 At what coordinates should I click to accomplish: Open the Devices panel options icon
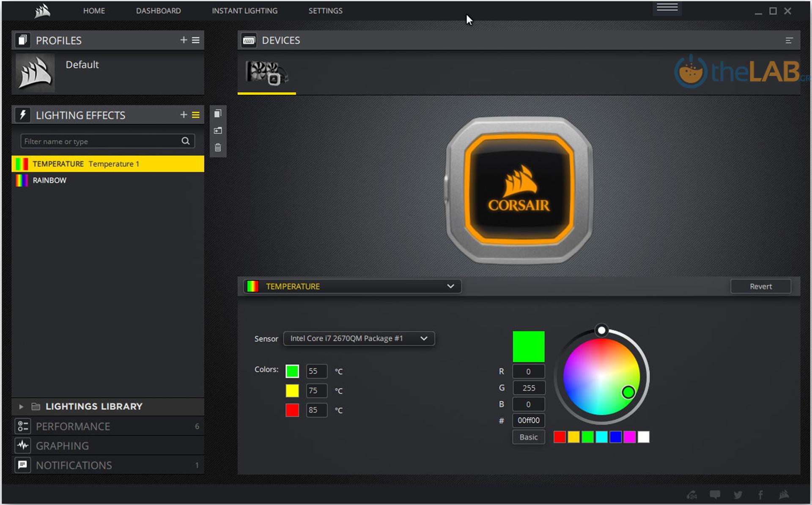[789, 41]
